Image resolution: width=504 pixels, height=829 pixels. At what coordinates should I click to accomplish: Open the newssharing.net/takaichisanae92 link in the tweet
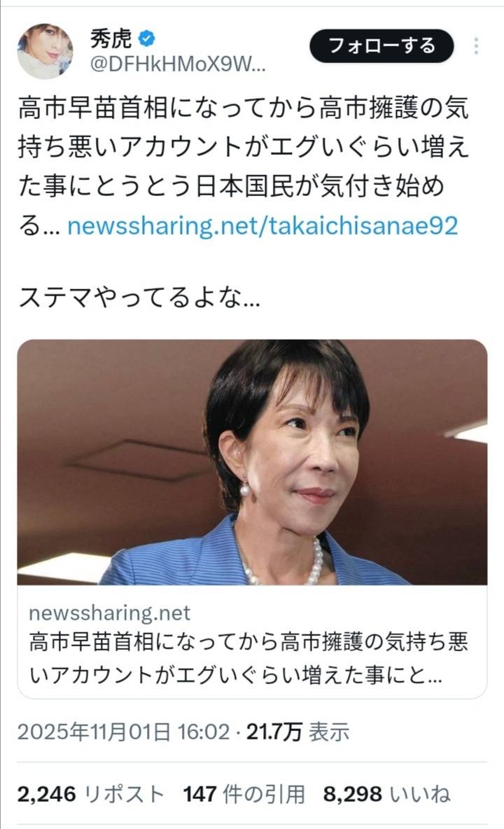[262, 225]
